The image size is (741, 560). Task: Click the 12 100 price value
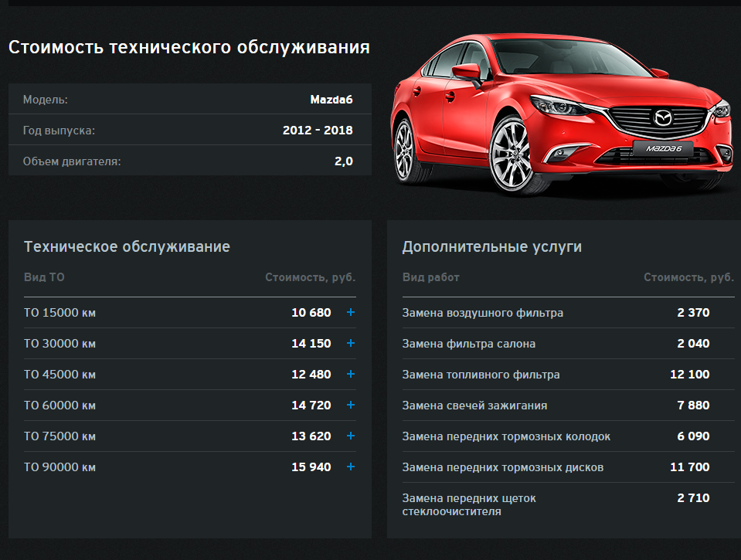point(690,375)
